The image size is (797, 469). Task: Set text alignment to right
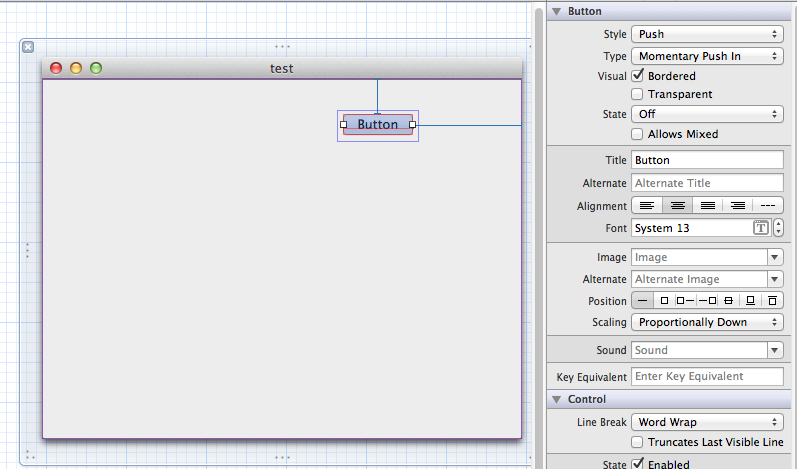click(x=738, y=206)
